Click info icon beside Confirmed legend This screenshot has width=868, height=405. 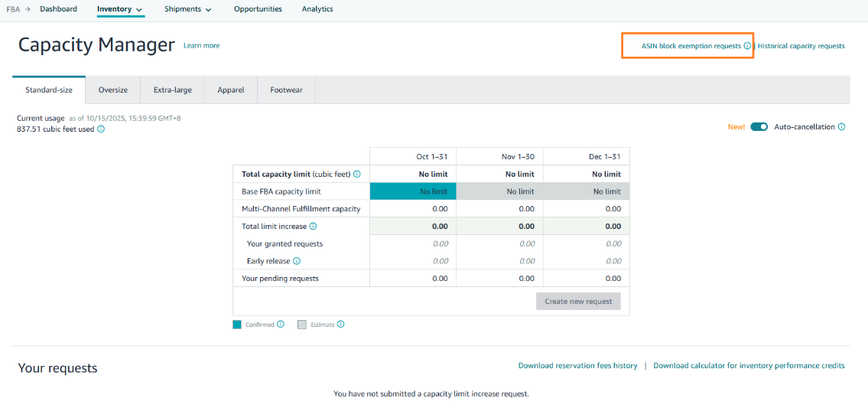(281, 325)
